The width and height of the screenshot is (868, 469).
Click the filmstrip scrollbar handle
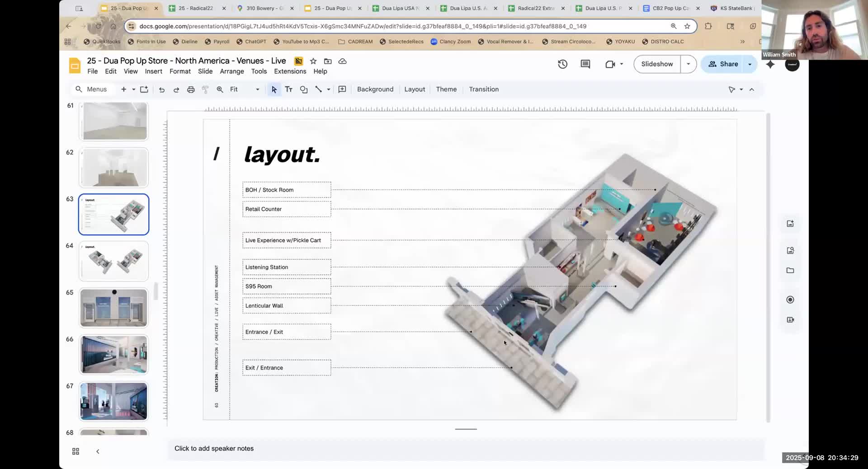point(156,291)
